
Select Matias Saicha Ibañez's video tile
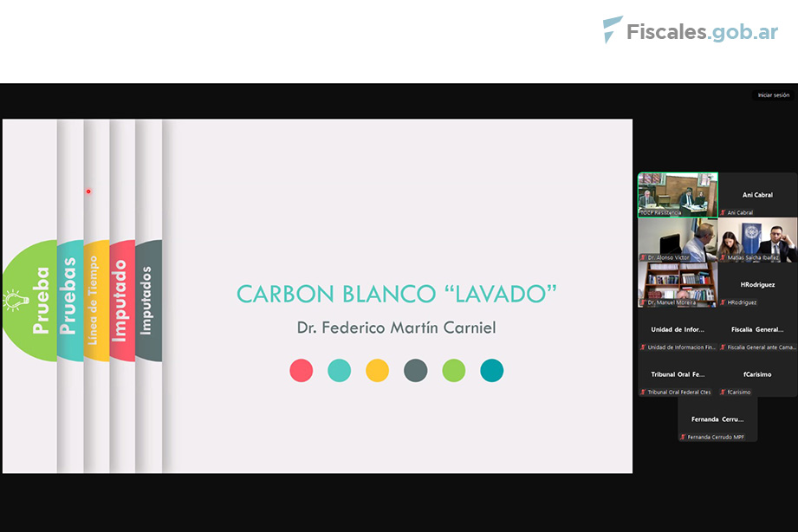click(757, 237)
